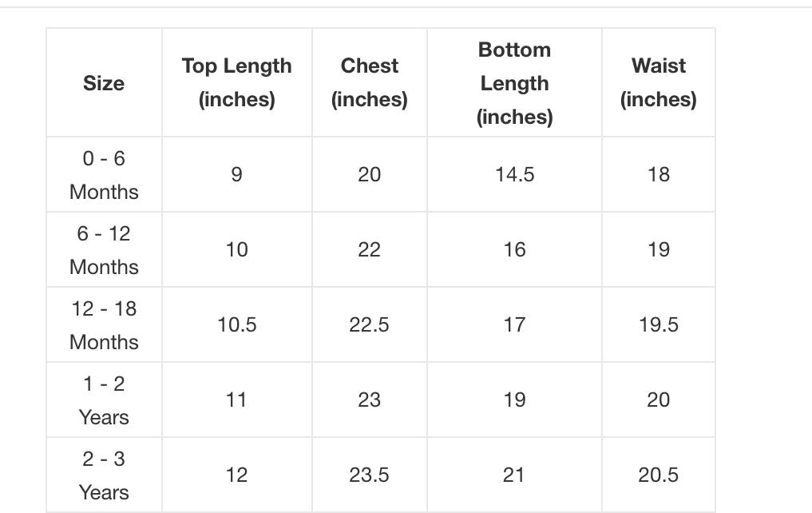Select the 6 - 12 Months size cell
The height and width of the screenshot is (513, 812).
104,250
